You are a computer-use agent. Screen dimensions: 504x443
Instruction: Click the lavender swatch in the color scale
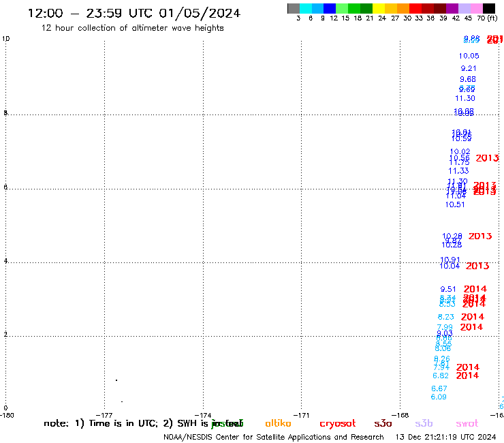tap(464, 8)
